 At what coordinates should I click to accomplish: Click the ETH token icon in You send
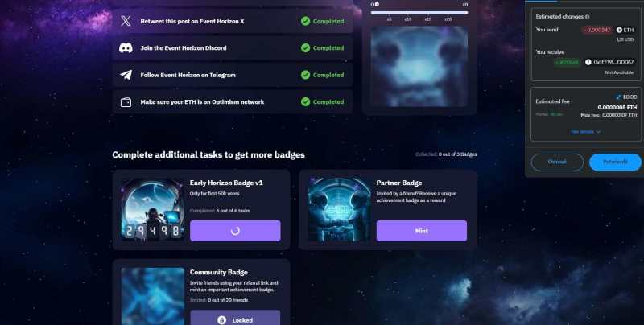pos(619,30)
